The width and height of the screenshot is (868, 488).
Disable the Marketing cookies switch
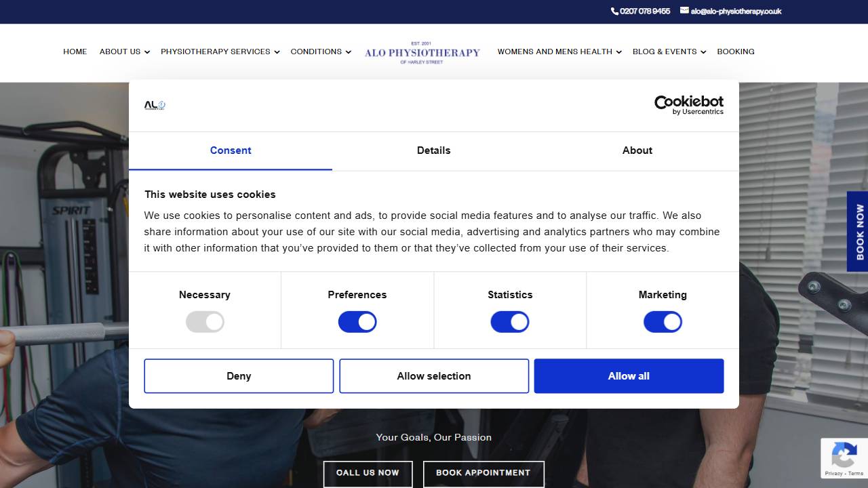click(x=663, y=322)
